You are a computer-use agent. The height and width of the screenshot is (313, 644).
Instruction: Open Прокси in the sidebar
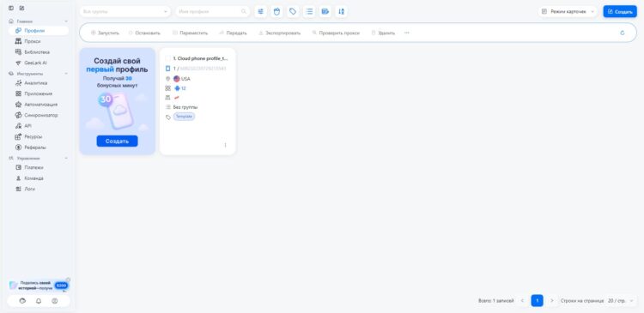[38, 41]
